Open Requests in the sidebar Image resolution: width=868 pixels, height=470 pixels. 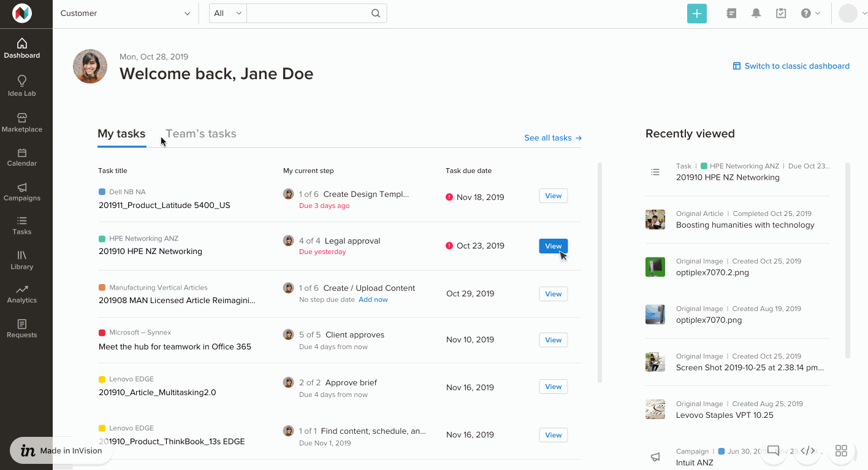(22, 328)
